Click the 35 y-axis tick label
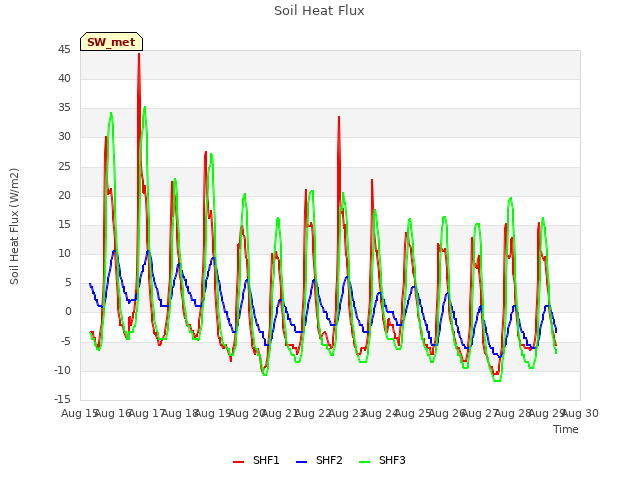Viewport: 640px width, 480px height. [x=64, y=108]
